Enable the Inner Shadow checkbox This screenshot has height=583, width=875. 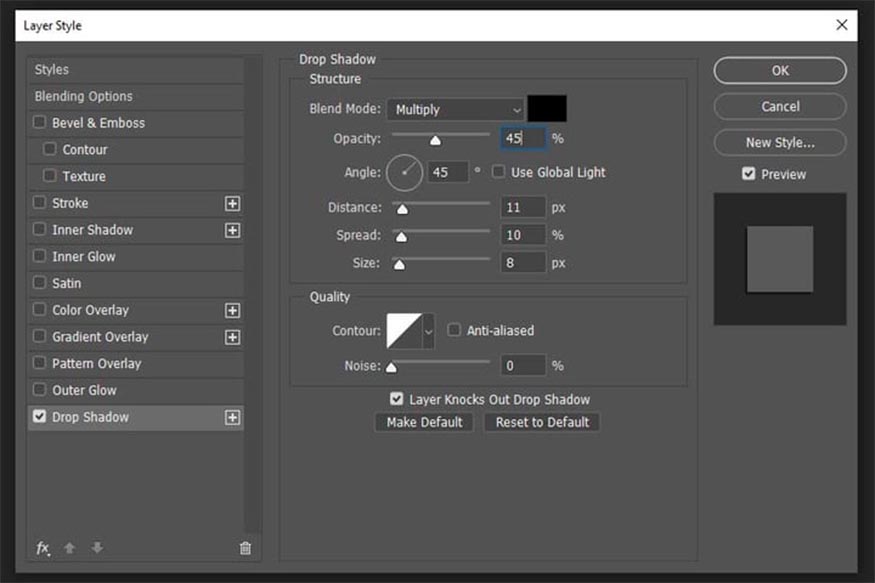coord(39,229)
